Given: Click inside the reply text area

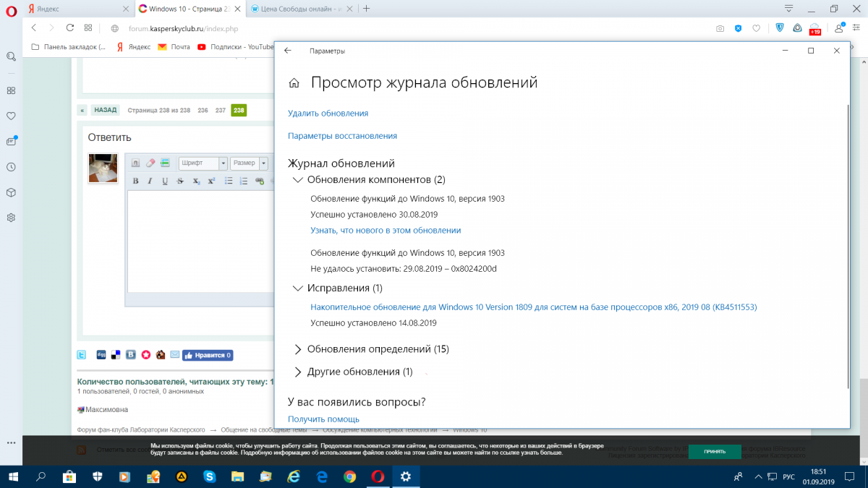Looking at the screenshot, I should pyautogui.click(x=199, y=239).
